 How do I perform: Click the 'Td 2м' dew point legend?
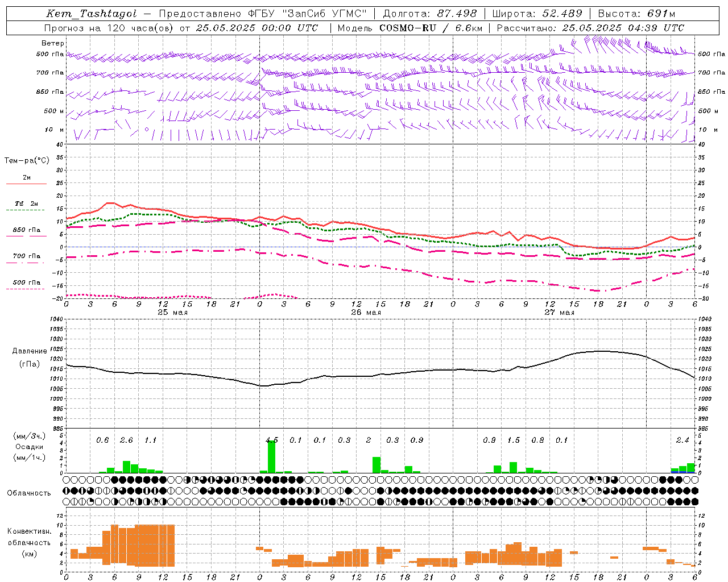click(x=26, y=203)
